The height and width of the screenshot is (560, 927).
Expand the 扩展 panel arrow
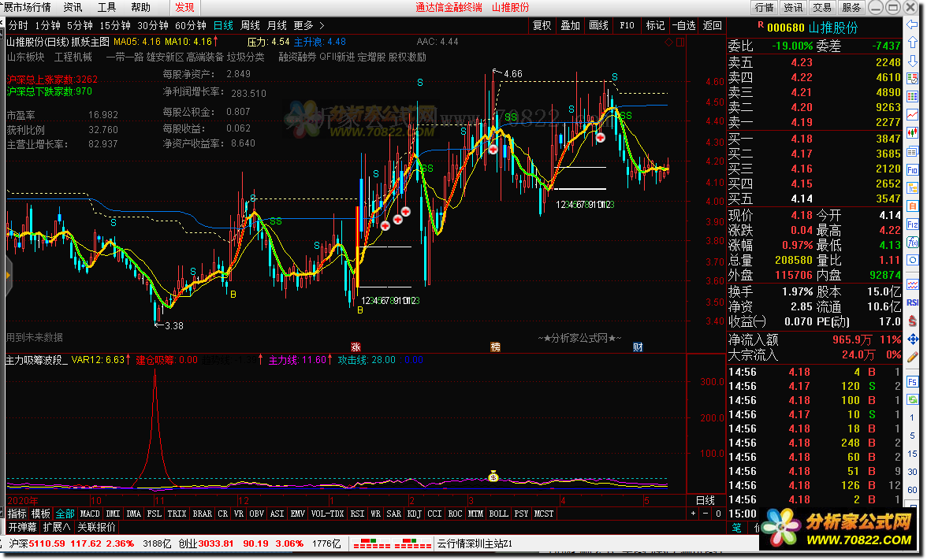(56, 527)
